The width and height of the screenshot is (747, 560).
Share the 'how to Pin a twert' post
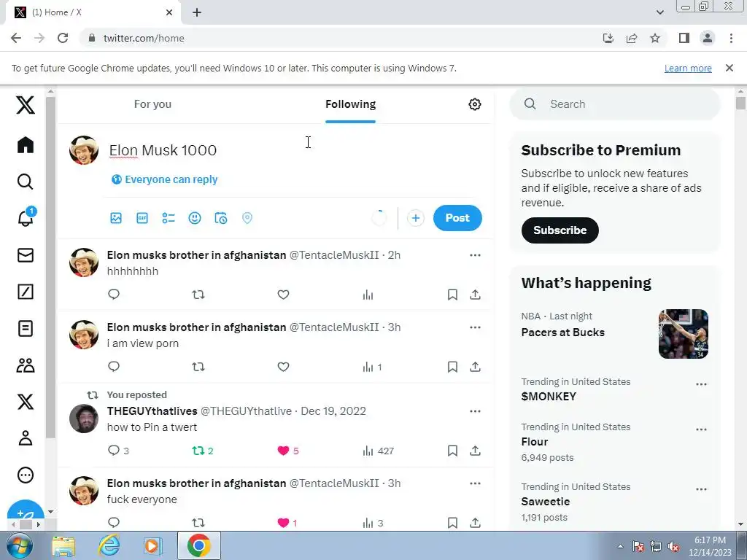pos(475,451)
